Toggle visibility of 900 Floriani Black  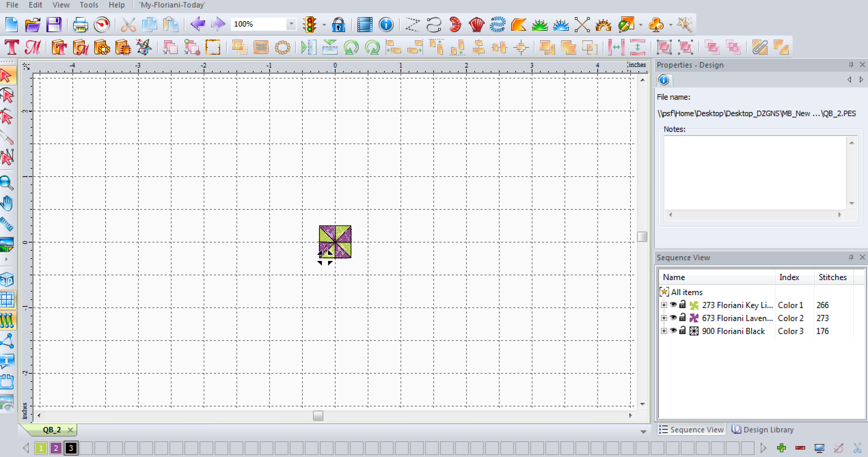click(673, 331)
